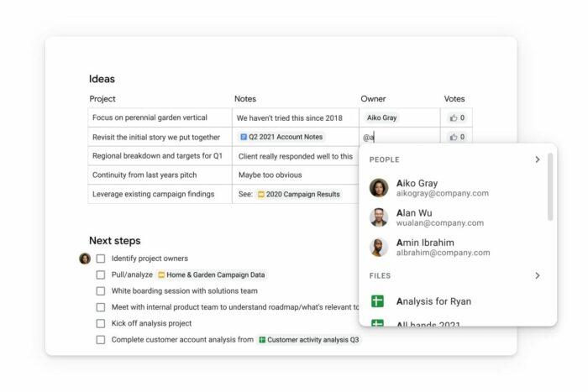Expand the Files section chevron

coord(538,275)
